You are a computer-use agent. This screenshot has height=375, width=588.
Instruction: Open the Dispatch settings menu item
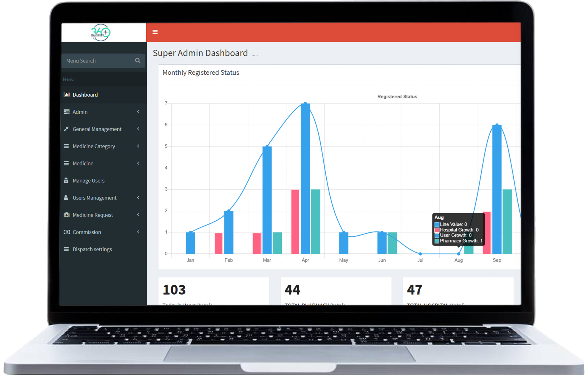(x=92, y=249)
